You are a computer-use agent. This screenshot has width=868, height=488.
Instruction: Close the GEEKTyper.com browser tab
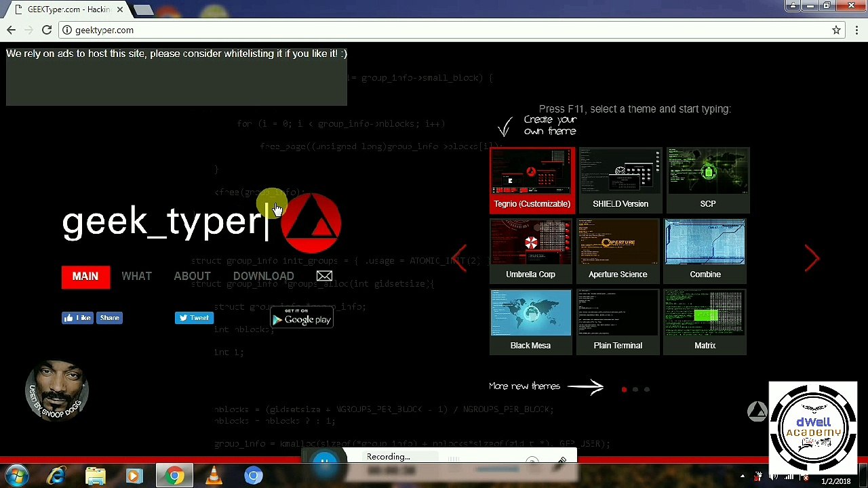(x=120, y=9)
